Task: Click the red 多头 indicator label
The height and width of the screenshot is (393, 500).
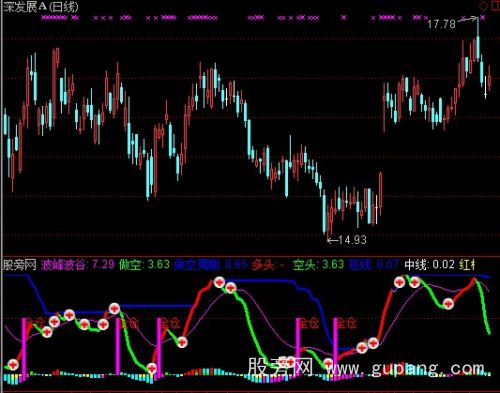Action: (x=267, y=265)
